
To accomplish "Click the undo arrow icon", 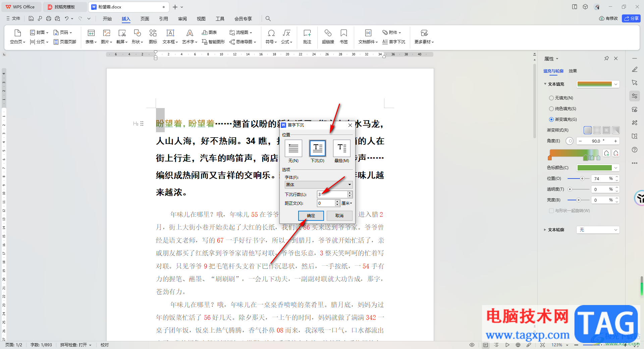I will click(x=67, y=18).
